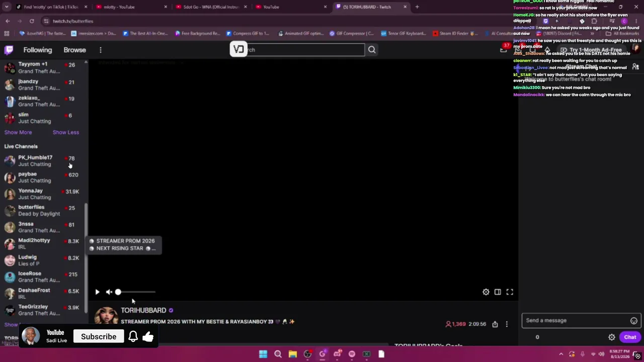Show hidden system tray icons
This screenshot has width=644, height=362.
click(561, 354)
